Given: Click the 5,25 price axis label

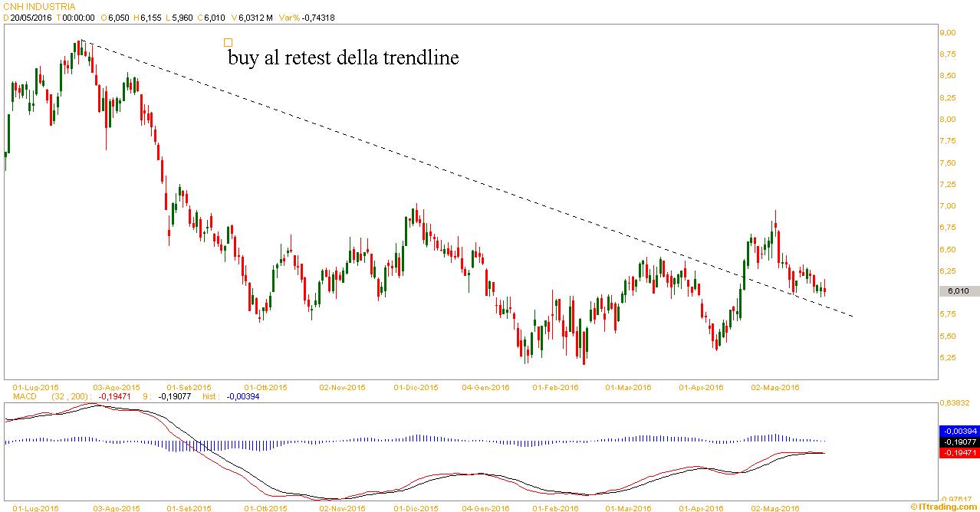Looking at the screenshot, I should pyautogui.click(x=948, y=358).
